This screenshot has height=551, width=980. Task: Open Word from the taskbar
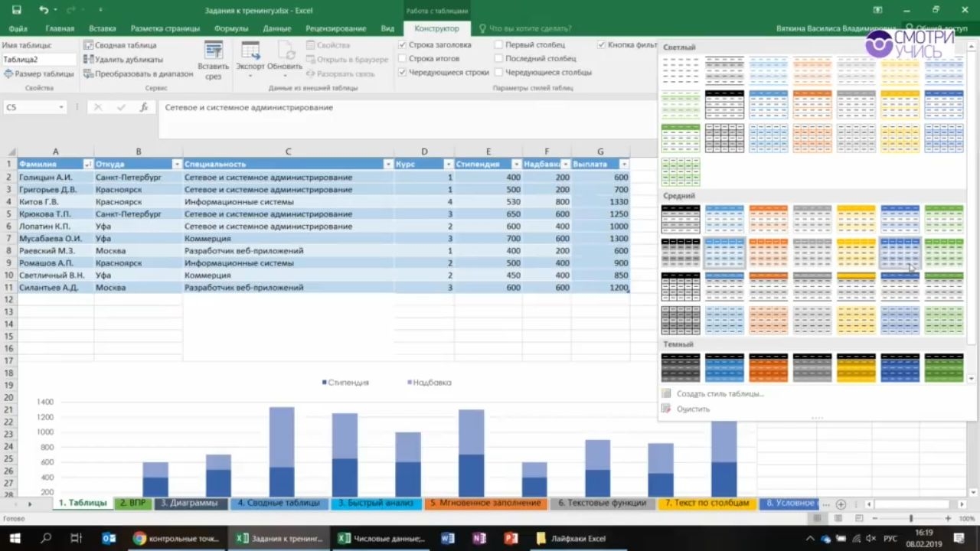[448, 538]
